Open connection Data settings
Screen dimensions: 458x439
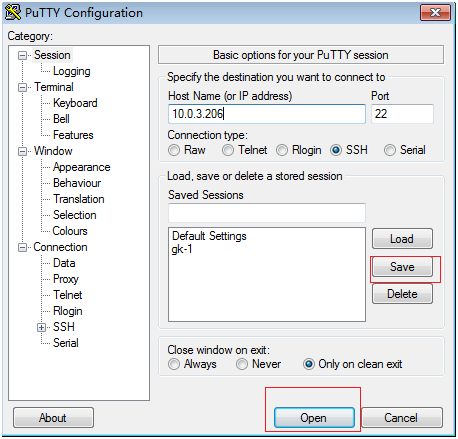point(64,263)
